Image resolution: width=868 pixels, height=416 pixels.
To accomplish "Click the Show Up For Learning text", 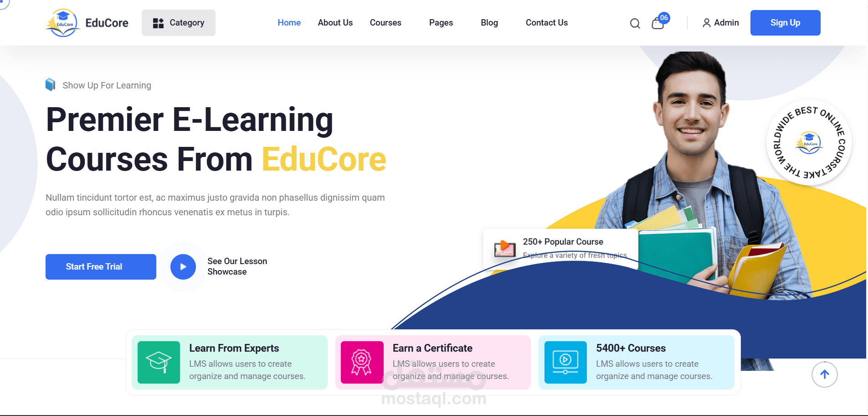I will pos(107,85).
